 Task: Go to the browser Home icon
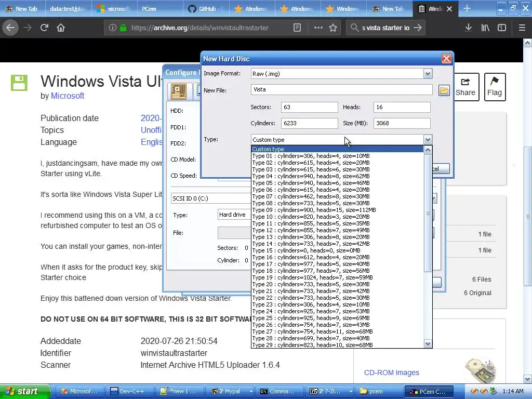click(x=61, y=28)
